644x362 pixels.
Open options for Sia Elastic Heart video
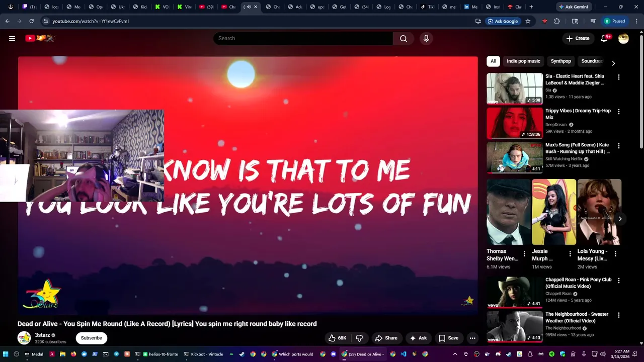(618, 77)
